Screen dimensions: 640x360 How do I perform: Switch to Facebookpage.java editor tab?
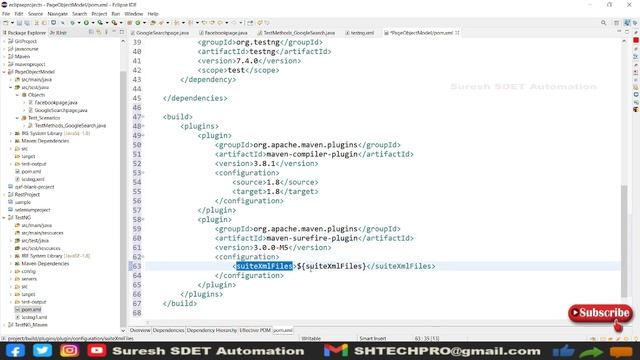click(x=223, y=33)
